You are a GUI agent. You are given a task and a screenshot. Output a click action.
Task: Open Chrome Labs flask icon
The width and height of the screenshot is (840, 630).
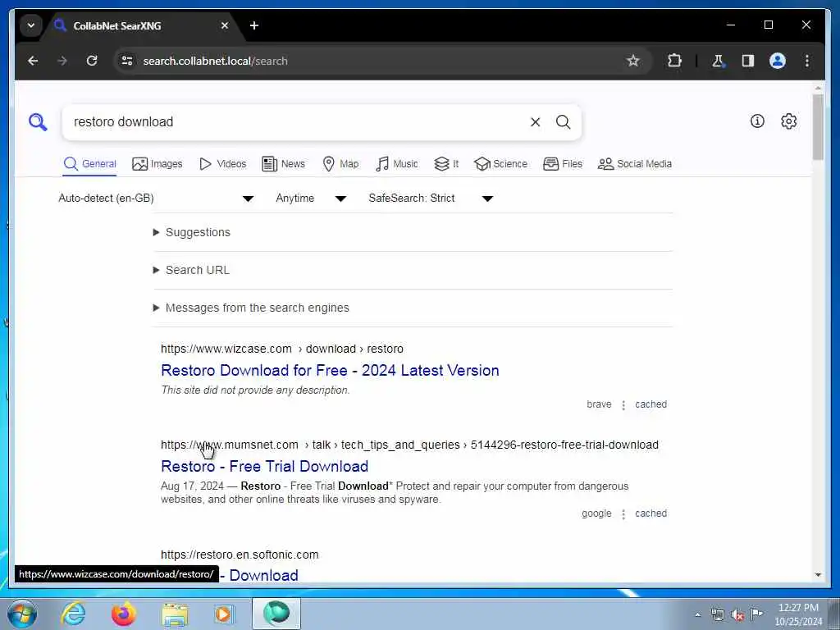[718, 61]
